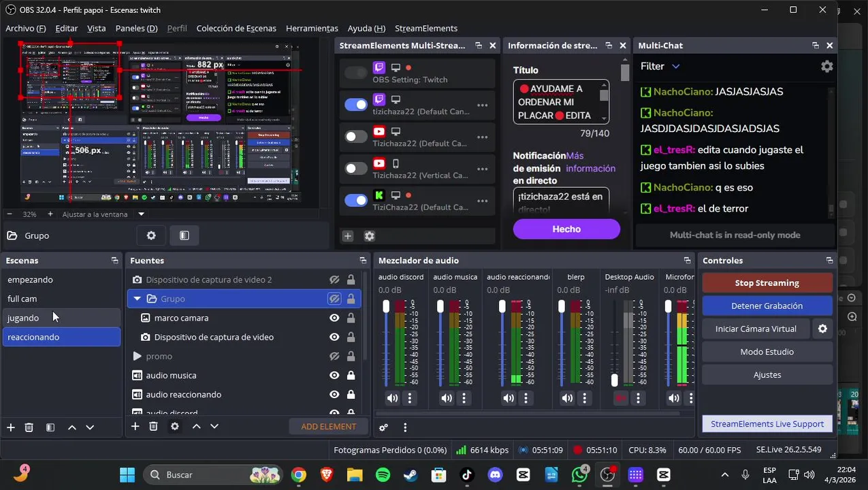The height and width of the screenshot is (490, 868).
Task: Click the Stop Streaming button
Action: tap(767, 282)
